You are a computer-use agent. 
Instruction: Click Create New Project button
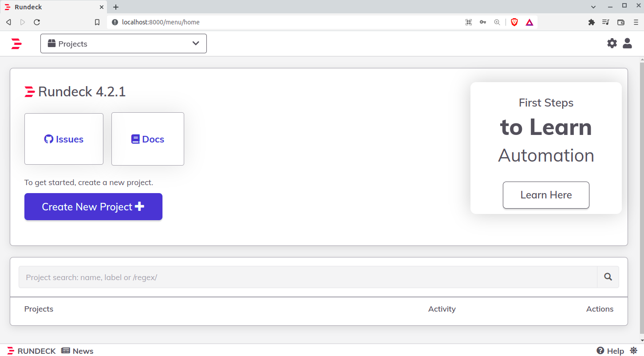93,207
